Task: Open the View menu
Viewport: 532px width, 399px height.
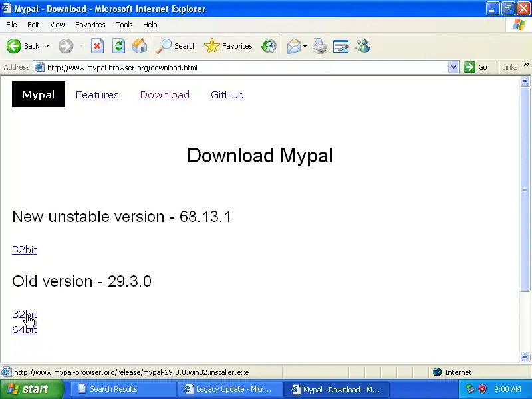Action: tap(57, 25)
